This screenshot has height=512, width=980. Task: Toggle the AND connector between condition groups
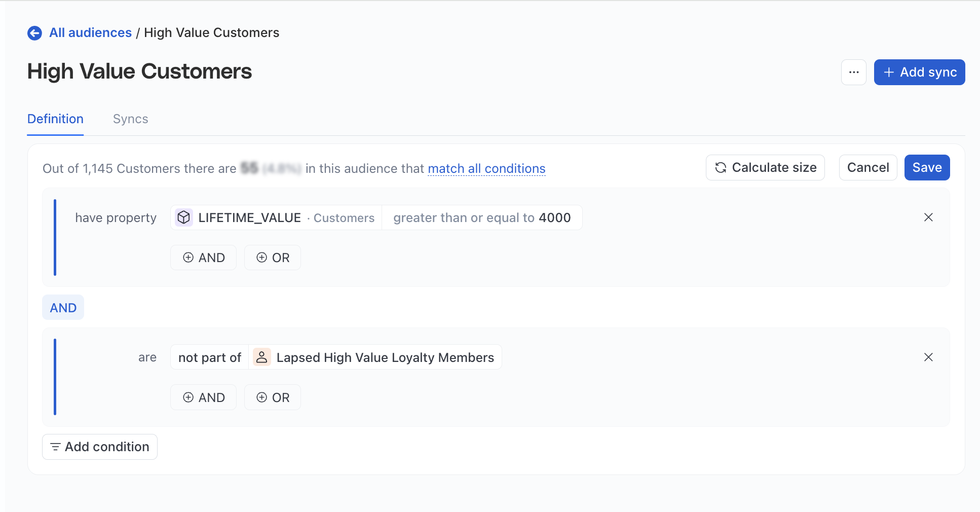click(63, 307)
